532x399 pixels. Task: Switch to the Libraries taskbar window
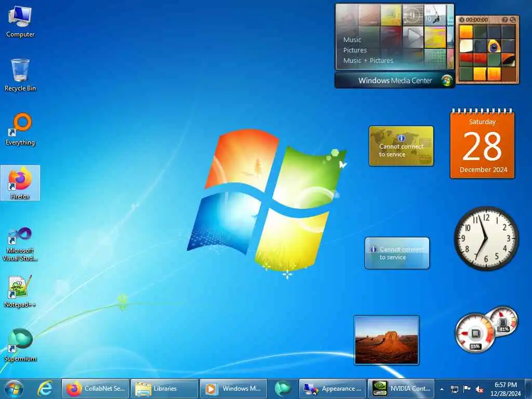tap(164, 389)
